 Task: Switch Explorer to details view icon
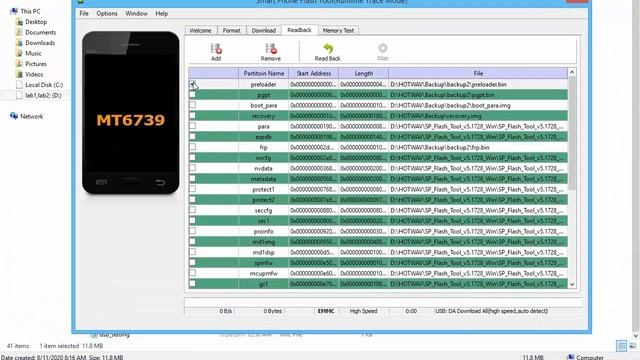pos(621,346)
